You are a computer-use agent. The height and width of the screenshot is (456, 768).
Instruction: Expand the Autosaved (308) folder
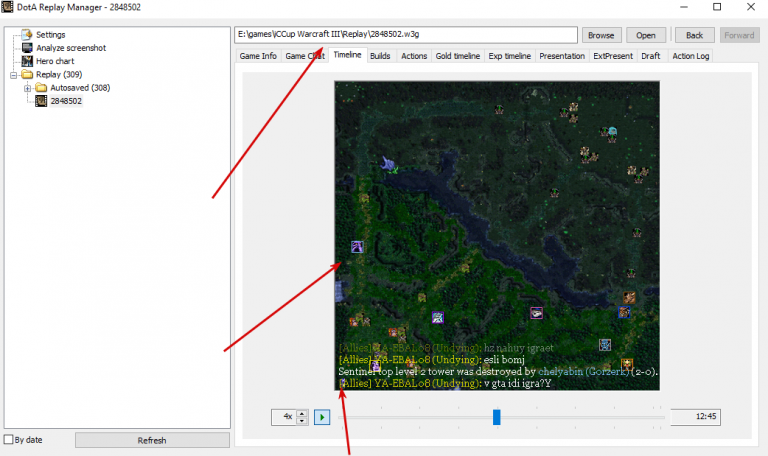click(27, 88)
